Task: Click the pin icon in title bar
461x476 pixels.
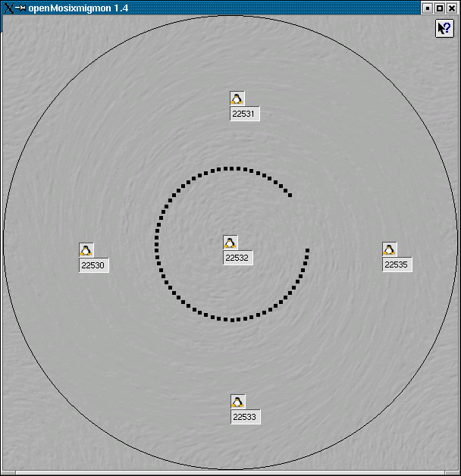Action: [20, 8]
